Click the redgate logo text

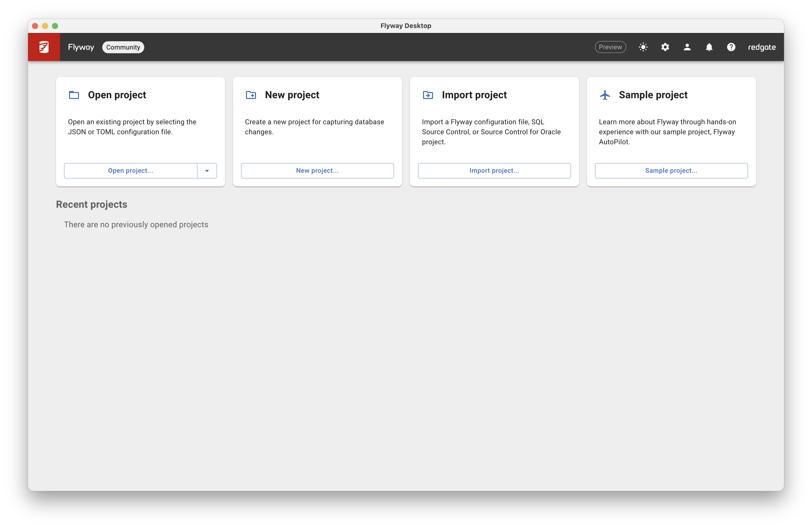[762, 47]
